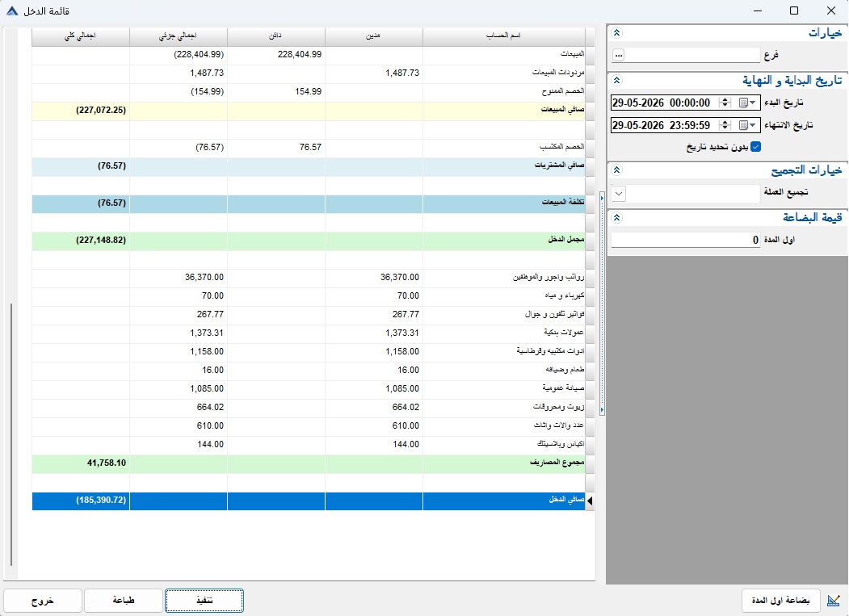This screenshot has height=616, width=849.
Task: Click the branch browse ellipsis button
Action: pos(619,55)
